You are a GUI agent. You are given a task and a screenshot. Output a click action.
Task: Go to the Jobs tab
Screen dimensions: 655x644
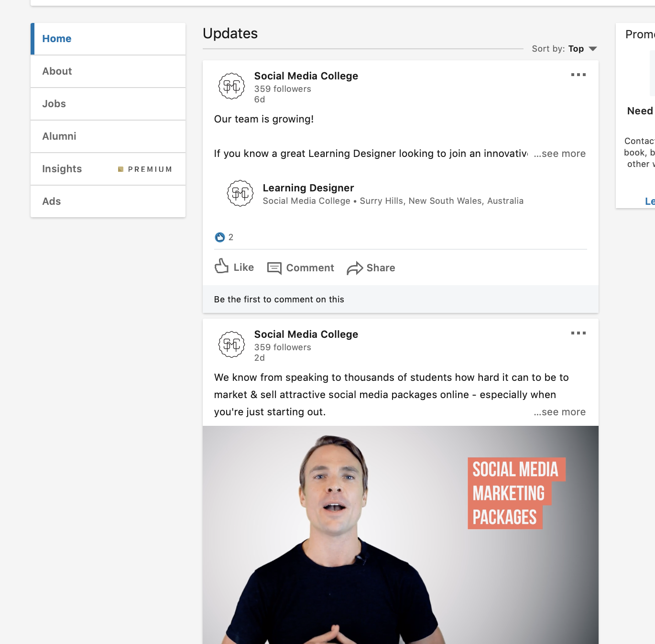pyautogui.click(x=108, y=104)
